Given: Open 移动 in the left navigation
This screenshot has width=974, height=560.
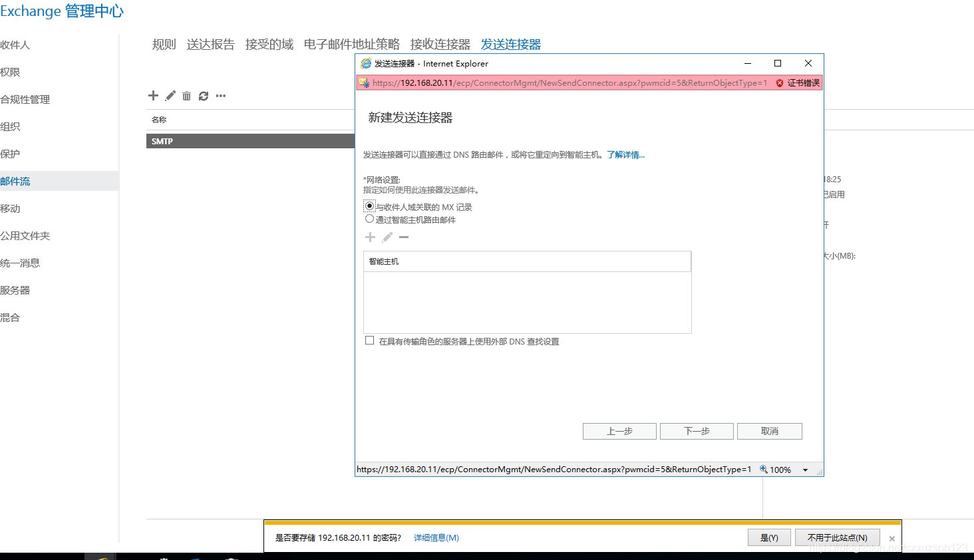Looking at the screenshot, I should pyautogui.click(x=10, y=209).
